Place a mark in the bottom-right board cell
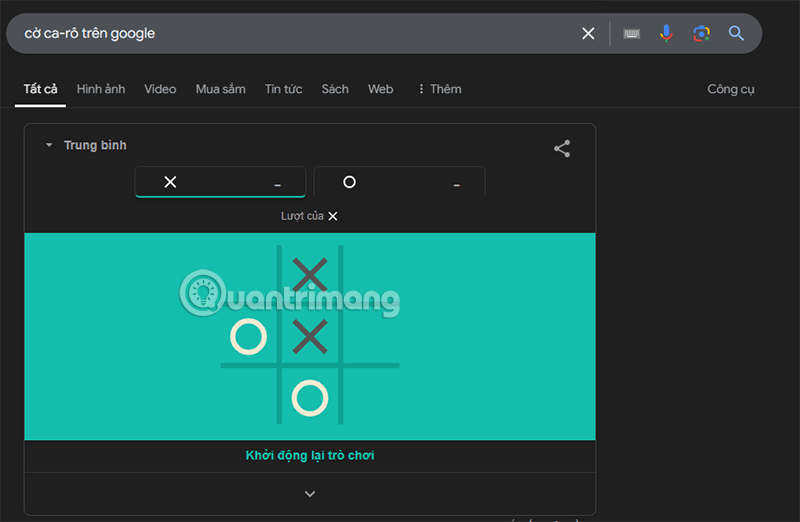Viewport: 800px width, 522px height. (371, 396)
